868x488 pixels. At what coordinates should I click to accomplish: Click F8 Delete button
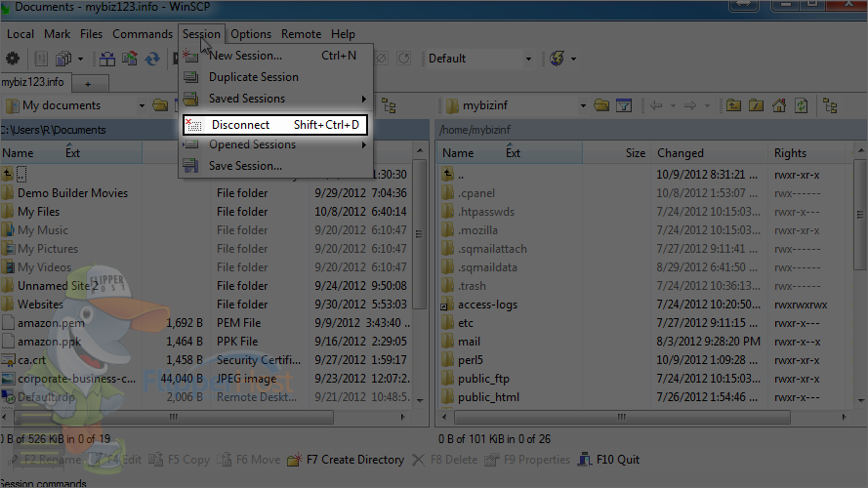(445, 460)
